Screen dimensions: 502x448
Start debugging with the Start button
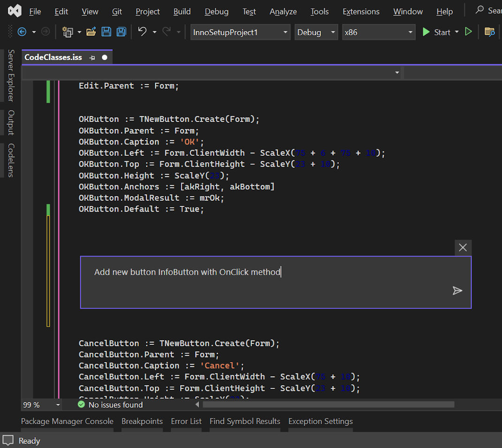pyautogui.click(x=436, y=32)
